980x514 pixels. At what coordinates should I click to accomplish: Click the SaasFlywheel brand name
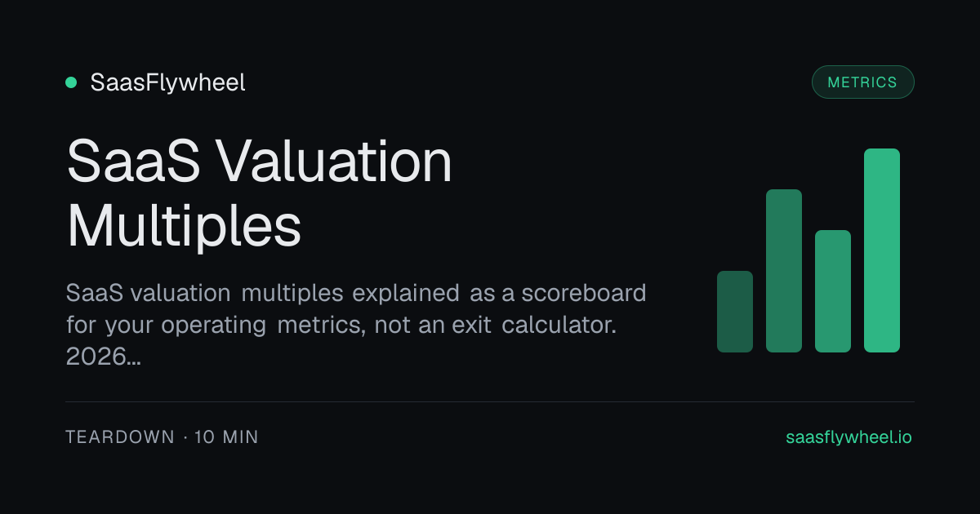167,82
